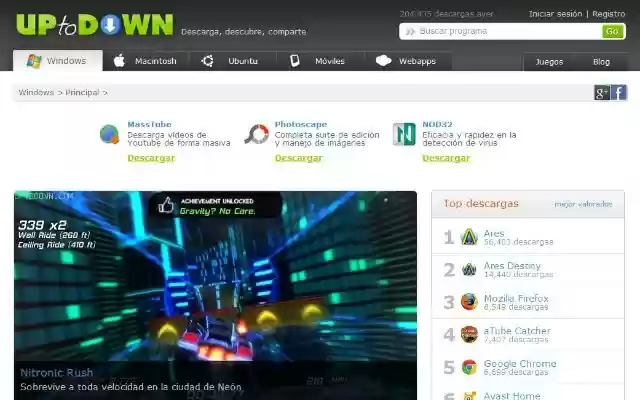
Task: Click the Nitronic Rush title caption
Action: click(57, 373)
